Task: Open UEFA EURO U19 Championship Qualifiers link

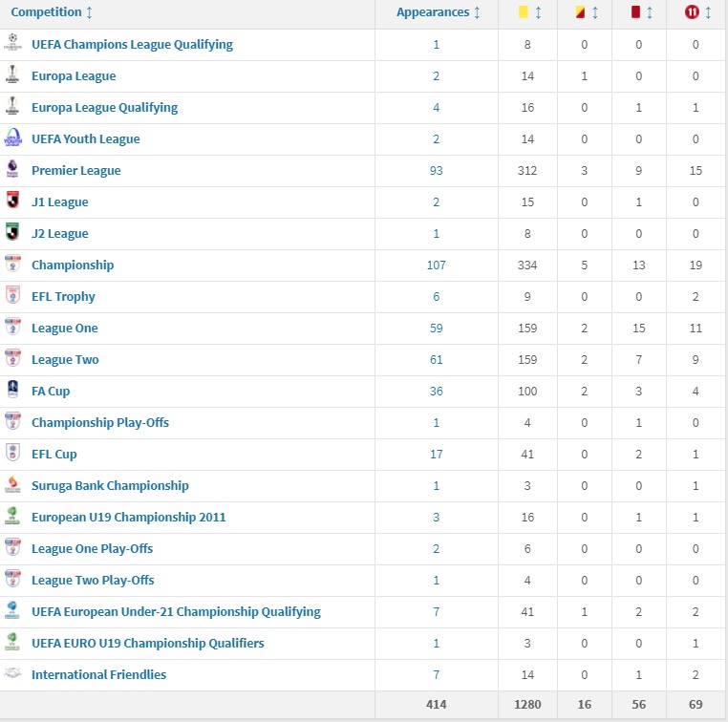Action: point(148,644)
